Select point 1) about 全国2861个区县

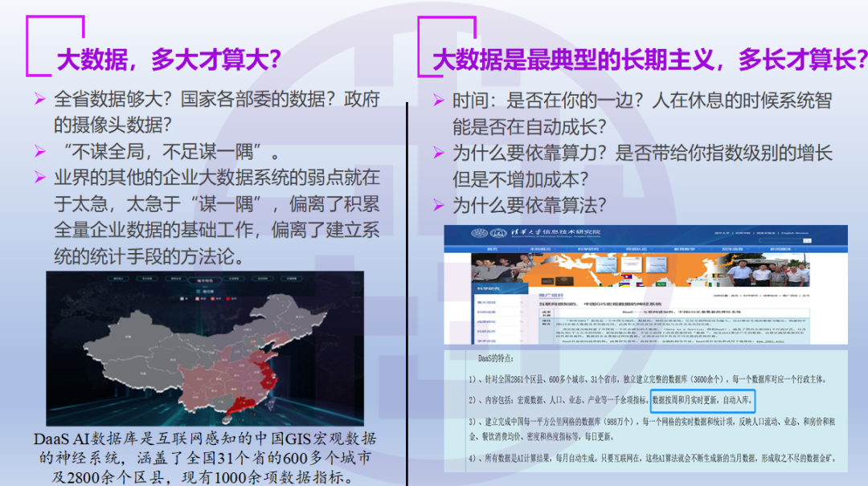click(647, 379)
